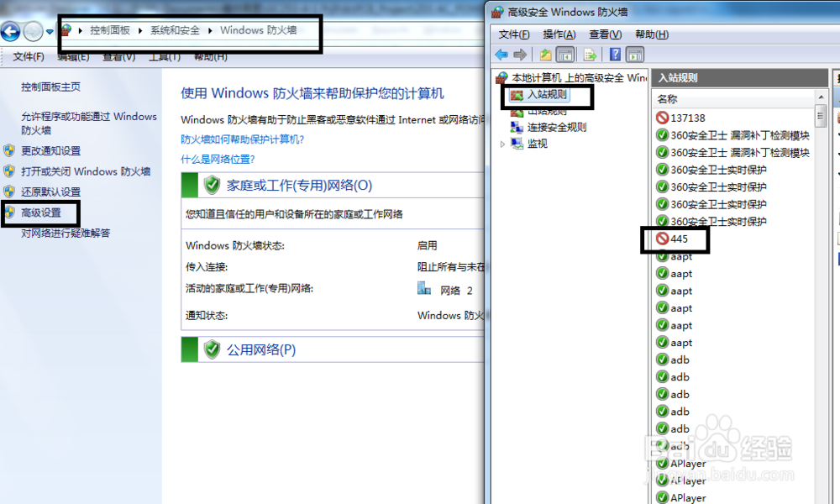Screen dimensions: 840x504
Task: Click the Forward arrow in Control Panel window
Action: [34, 32]
